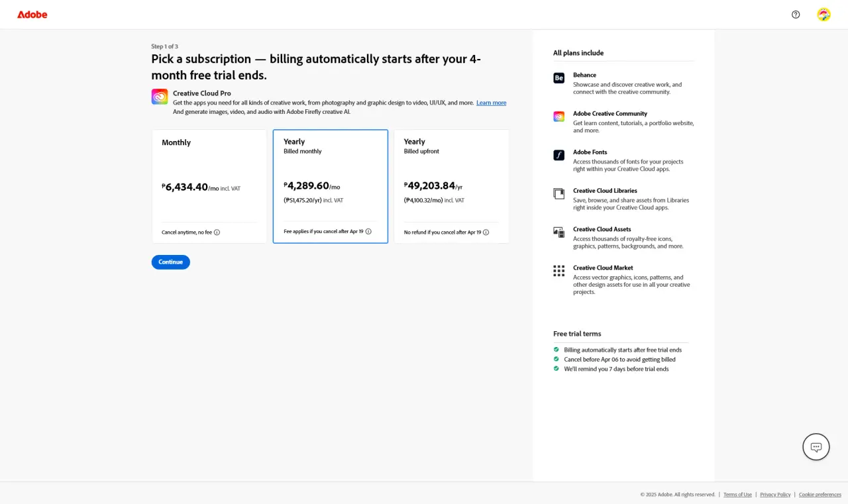The height and width of the screenshot is (504, 848).
Task: Show info about fee after Apr 19
Action: [368, 231]
